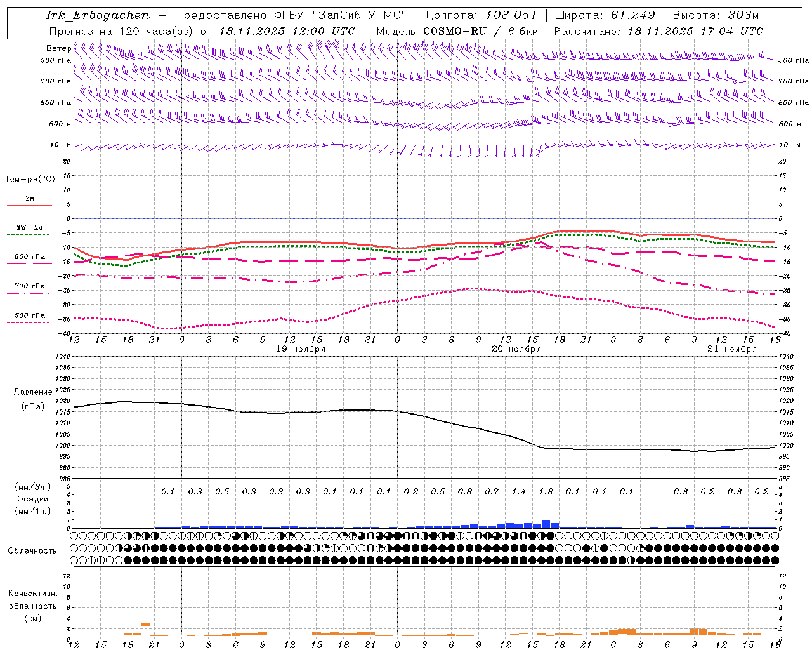Screen dimensions: 812x650
Task: Click the 'Ветер' wind panel label
Action: pyautogui.click(x=58, y=48)
